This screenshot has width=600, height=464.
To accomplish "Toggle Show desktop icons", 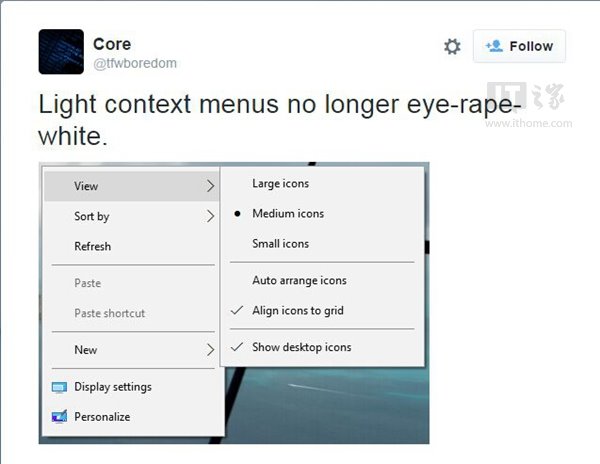I will click(301, 347).
